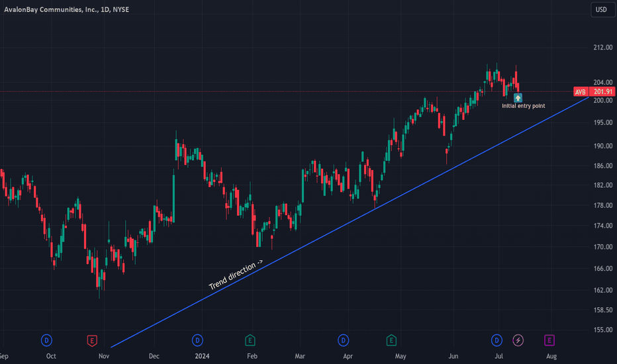This screenshot has width=617, height=364.
Task: Click the 190.00 price scale label
Action: click(x=603, y=146)
